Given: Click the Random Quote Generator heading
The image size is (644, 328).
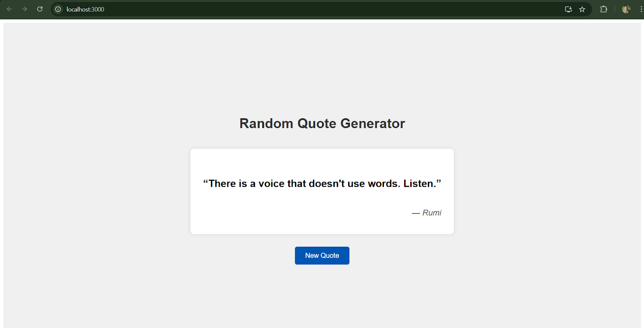Looking at the screenshot, I should click(322, 124).
